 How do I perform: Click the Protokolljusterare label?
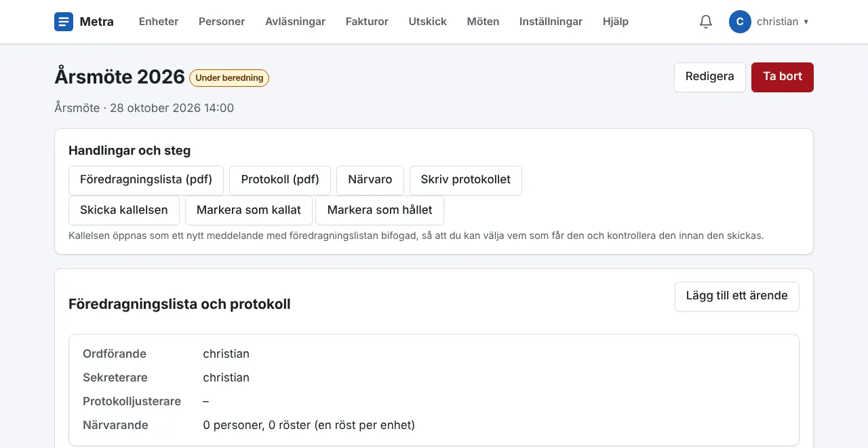click(x=132, y=401)
